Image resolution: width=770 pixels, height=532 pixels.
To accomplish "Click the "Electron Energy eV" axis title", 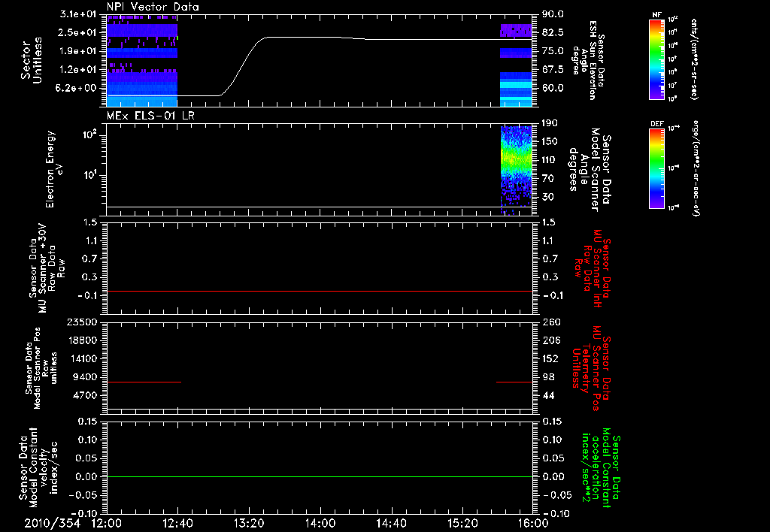I will pos(53,169).
